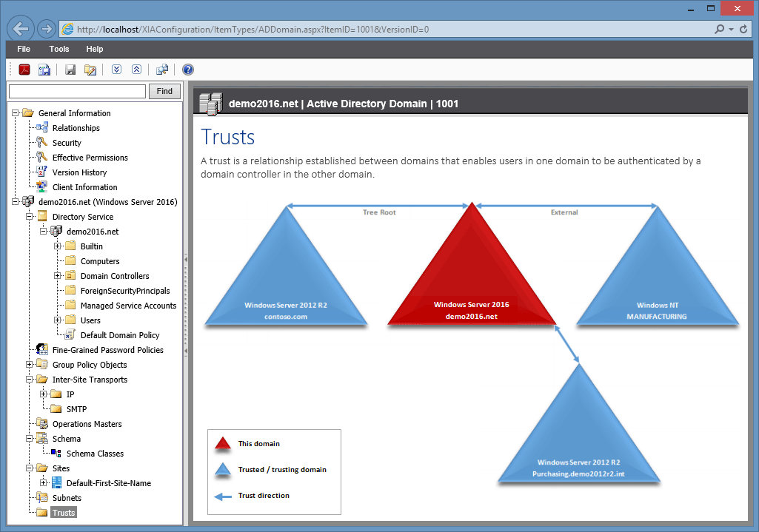Viewport: 759px width, 532px height.
Task: Click the Operations Masters icon
Action: tap(42, 424)
